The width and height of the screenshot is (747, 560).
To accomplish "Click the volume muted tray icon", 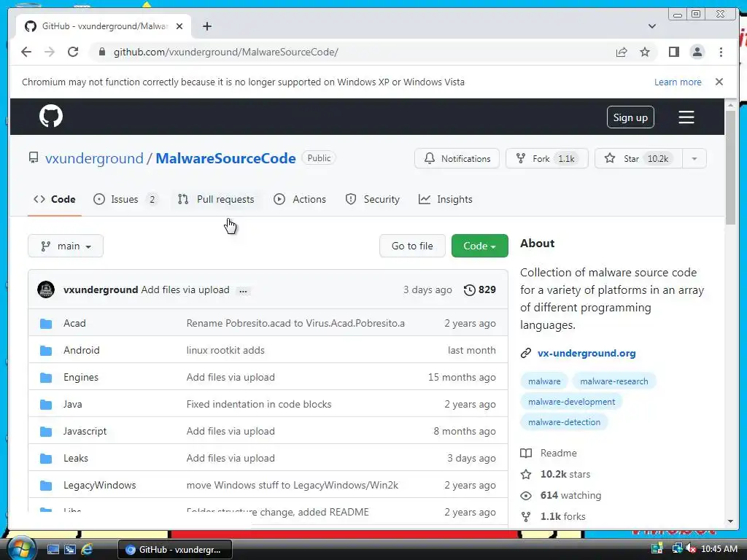I will tap(691, 549).
